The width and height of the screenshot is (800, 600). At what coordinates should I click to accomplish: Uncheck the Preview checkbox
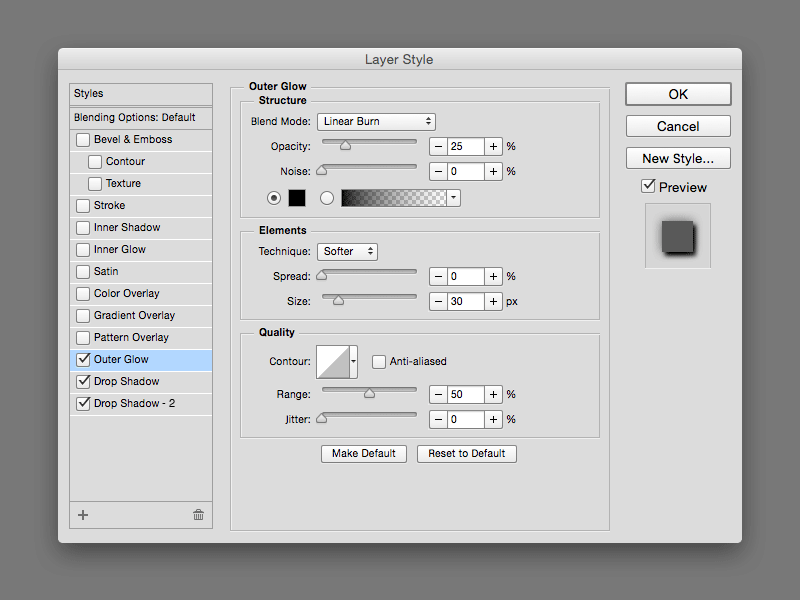[649, 187]
